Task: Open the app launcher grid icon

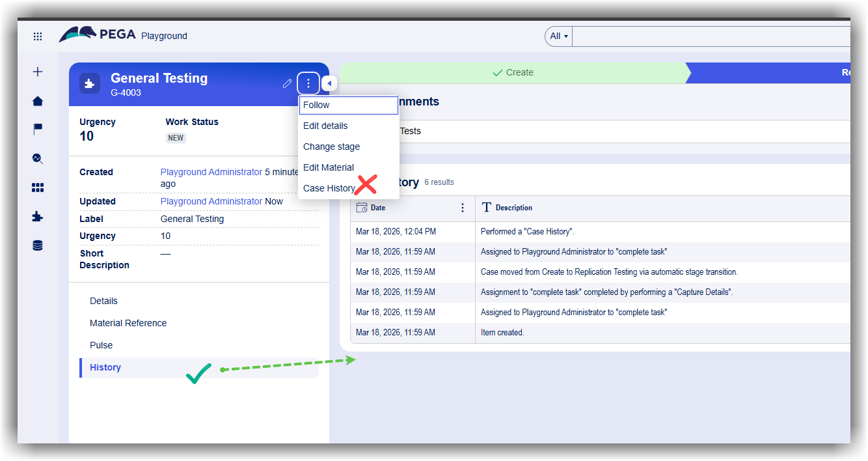Action: pyautogui.click(x=38, y=36)
